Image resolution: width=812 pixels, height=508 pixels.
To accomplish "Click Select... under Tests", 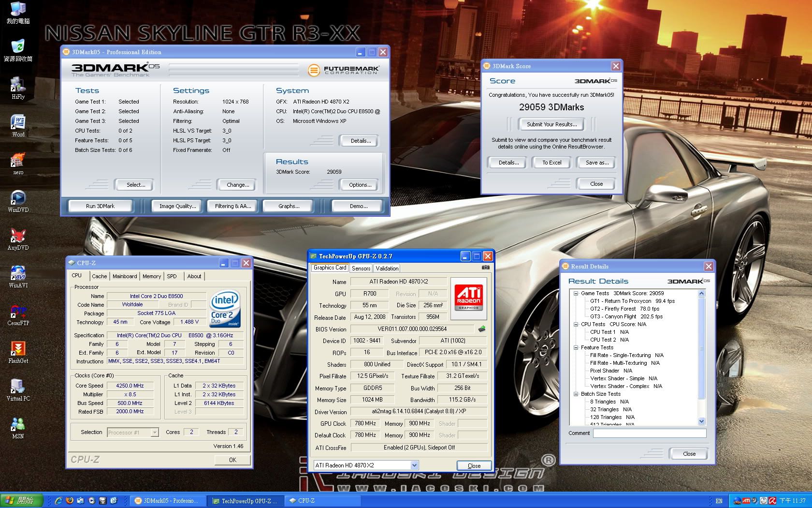I will point(136,185).
